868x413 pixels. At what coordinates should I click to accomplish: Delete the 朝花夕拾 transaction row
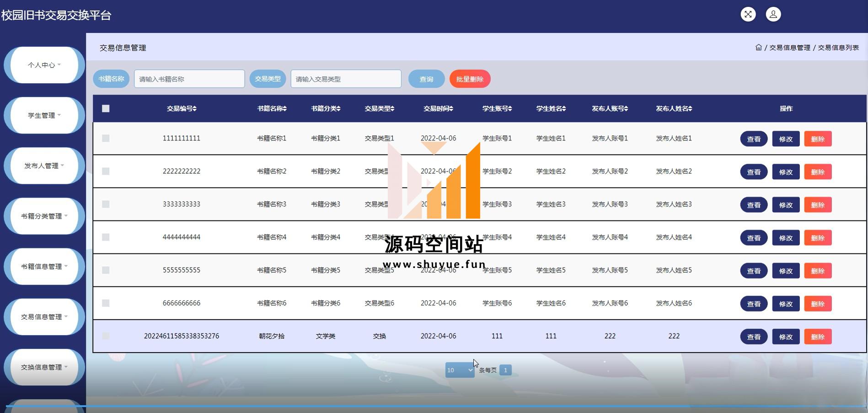[x=818, y=337]
